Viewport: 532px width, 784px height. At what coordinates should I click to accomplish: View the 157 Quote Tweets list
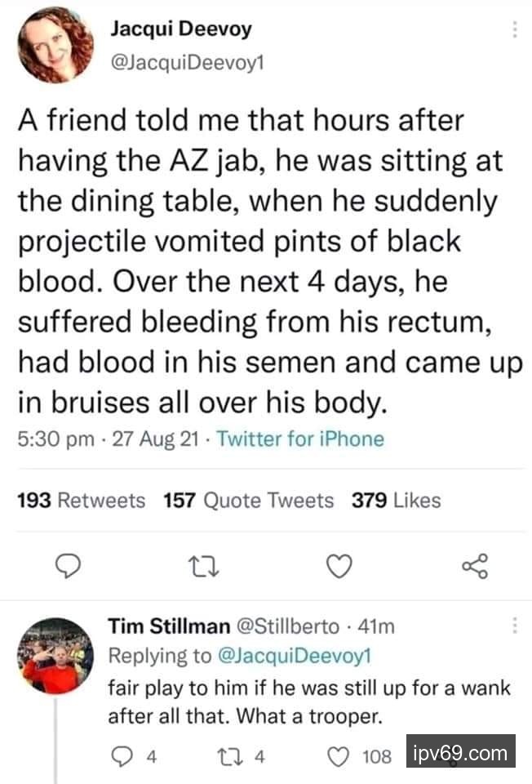point(249,500)
